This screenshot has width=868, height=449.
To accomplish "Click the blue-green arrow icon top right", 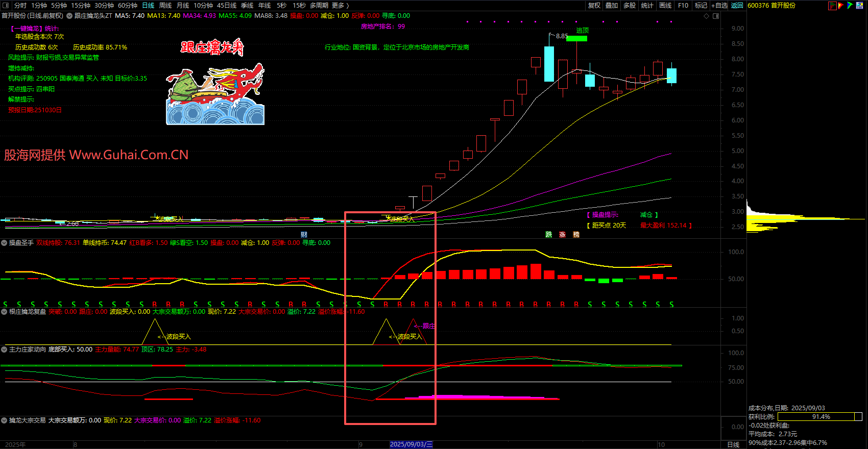I will click(850, 6).
